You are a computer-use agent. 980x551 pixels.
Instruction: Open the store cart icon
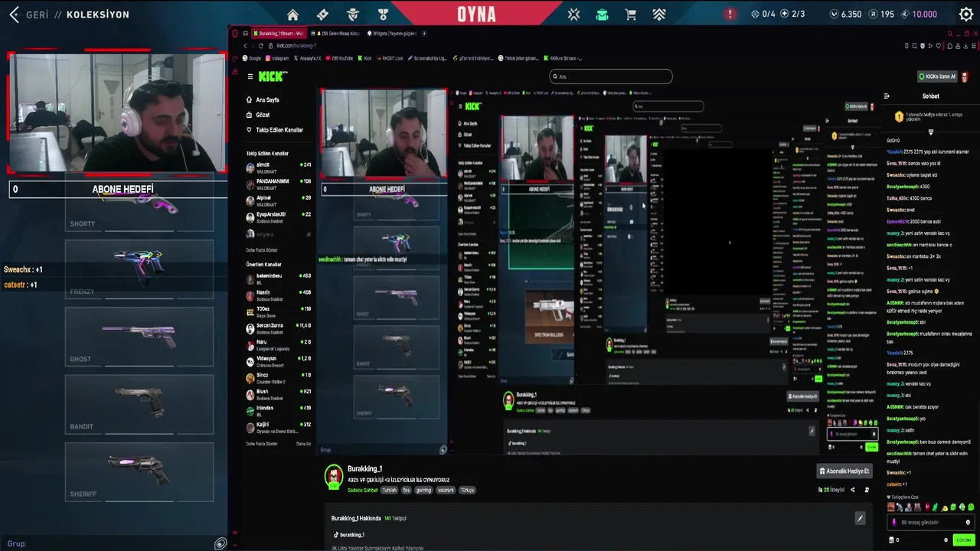(x=631, y=15)
